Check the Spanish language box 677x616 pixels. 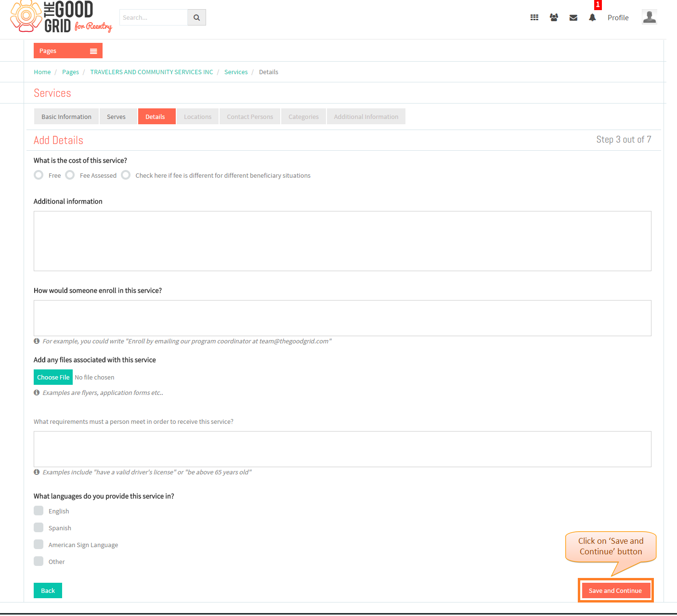pyautogui.click(x=39, y=527)
